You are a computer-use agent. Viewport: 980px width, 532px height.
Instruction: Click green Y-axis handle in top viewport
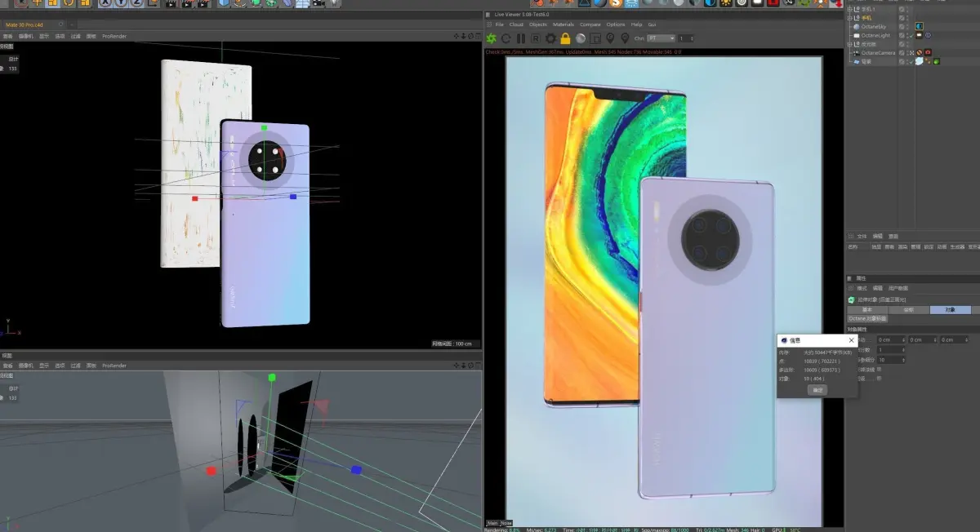coord(264,128)
